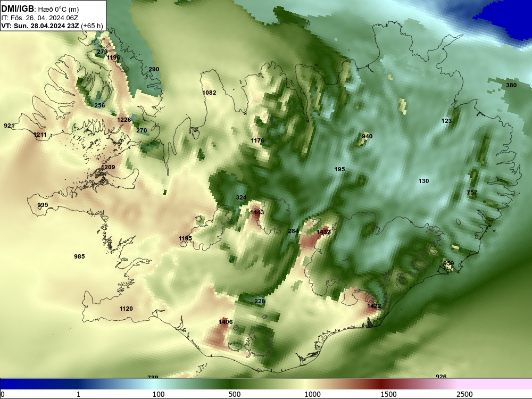Click the color scale at 1500 label

[388, 394]
